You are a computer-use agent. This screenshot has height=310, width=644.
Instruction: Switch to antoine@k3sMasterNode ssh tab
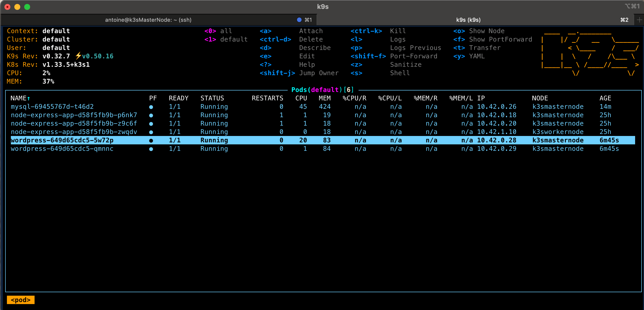pyautogui.click(x=148, y=20)
